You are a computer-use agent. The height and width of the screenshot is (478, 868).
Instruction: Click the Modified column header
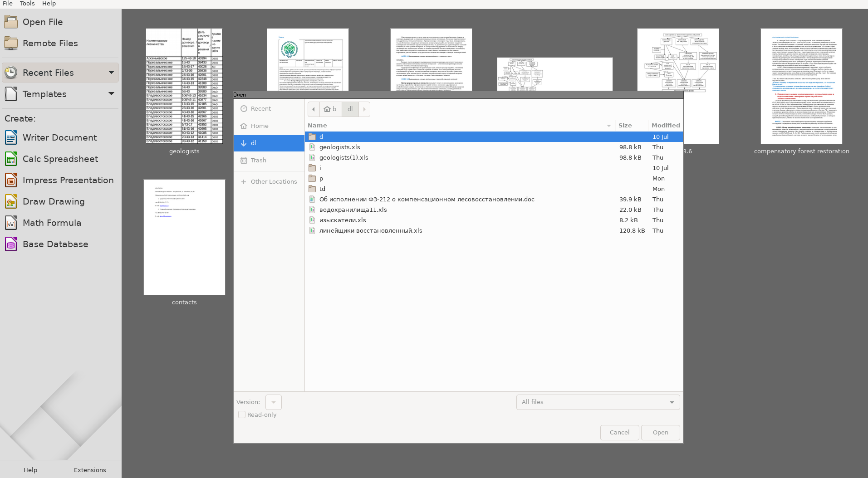(x=666, y=126)
